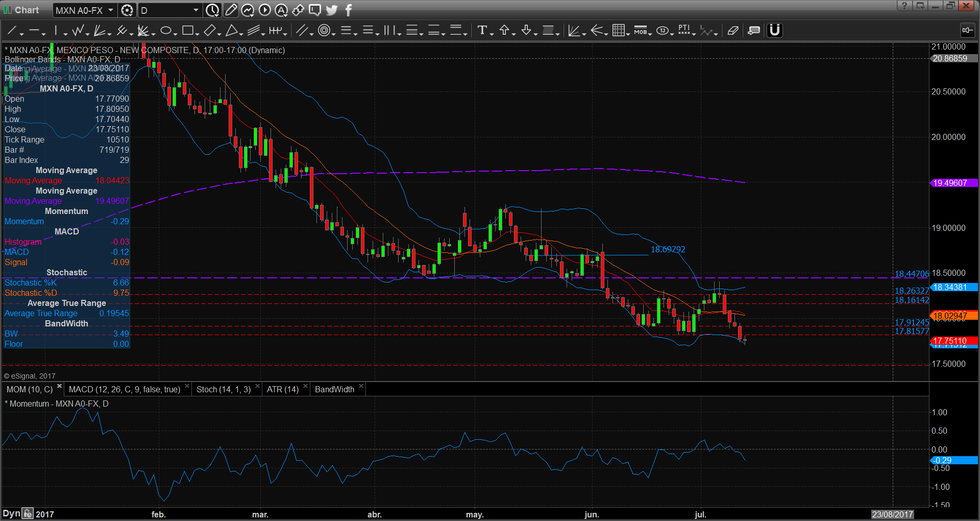980x521 pixels.
Task: Switch to the MACD (12, 26, C, 9) tab
Action: click(125, 389)
